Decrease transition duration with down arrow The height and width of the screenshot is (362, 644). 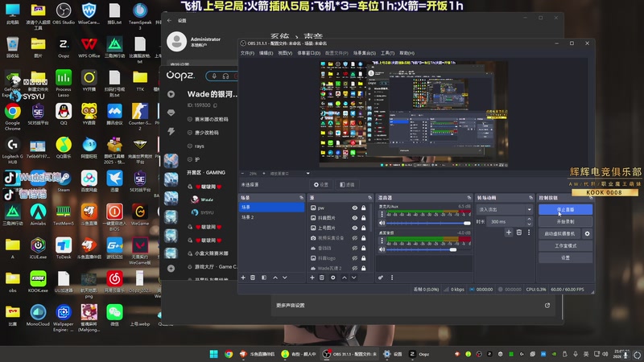point(529,224)
